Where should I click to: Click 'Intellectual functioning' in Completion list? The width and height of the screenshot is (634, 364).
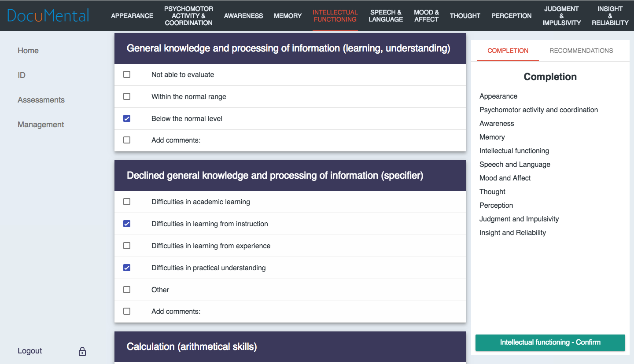coord(514,151)
